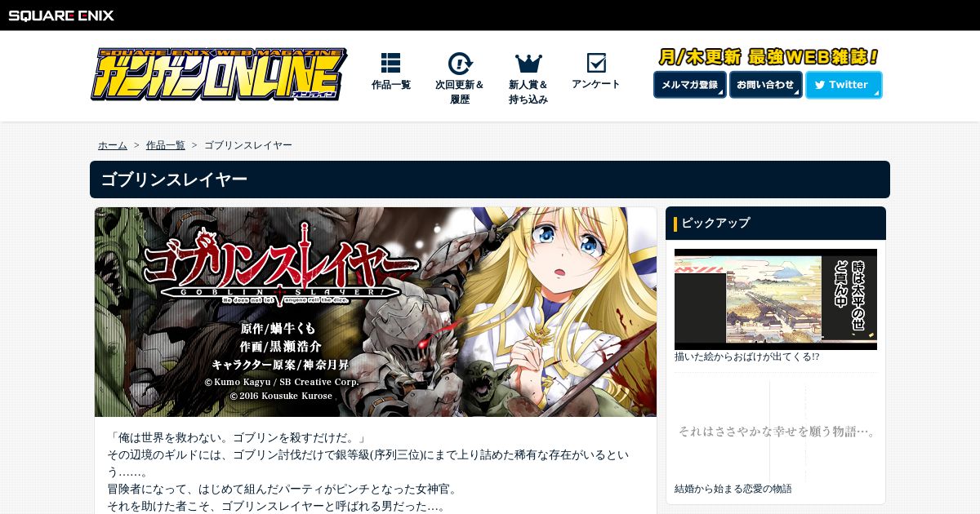The image size is (980, 514).
Task: Click the SQUARE ENIX logo
Action: (61, 16)
